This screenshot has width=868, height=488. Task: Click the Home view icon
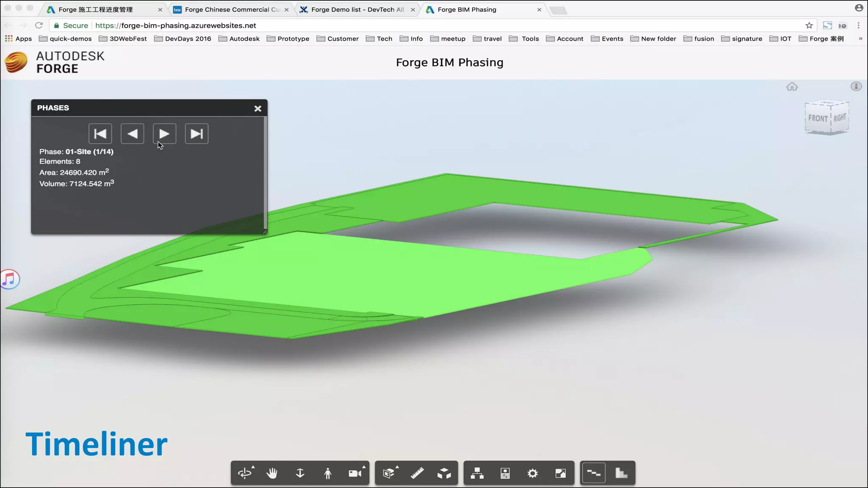click(792, 87)
